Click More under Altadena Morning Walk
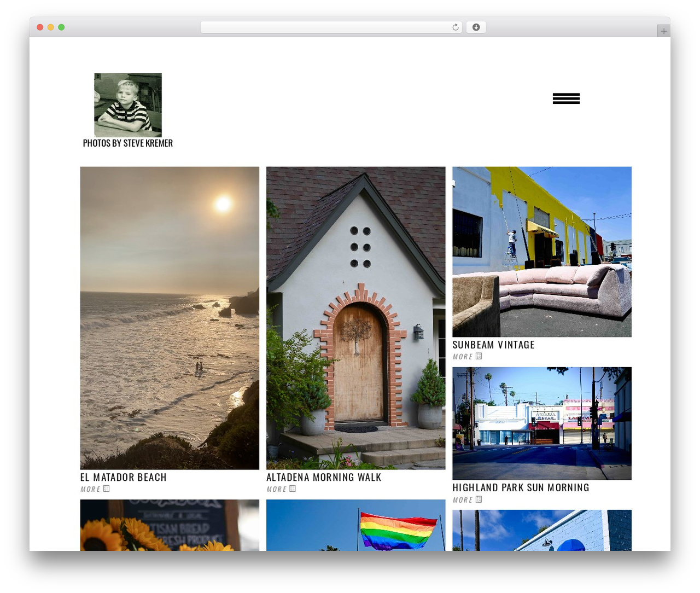 [x=276, y=489]
